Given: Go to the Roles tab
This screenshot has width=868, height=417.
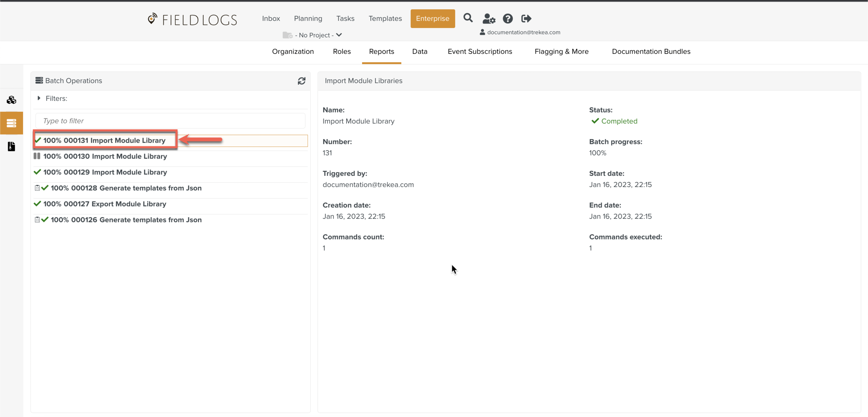Looking at the screenshot, I should tap(342, 52).
